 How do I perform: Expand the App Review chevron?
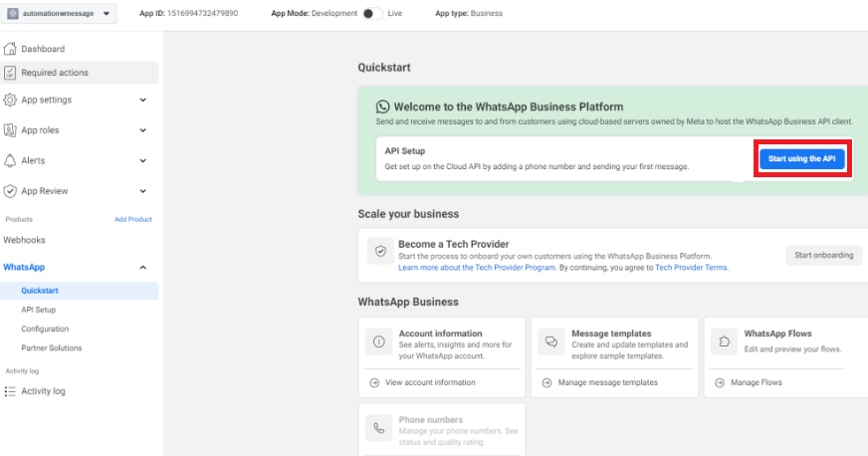pos(142,191)
